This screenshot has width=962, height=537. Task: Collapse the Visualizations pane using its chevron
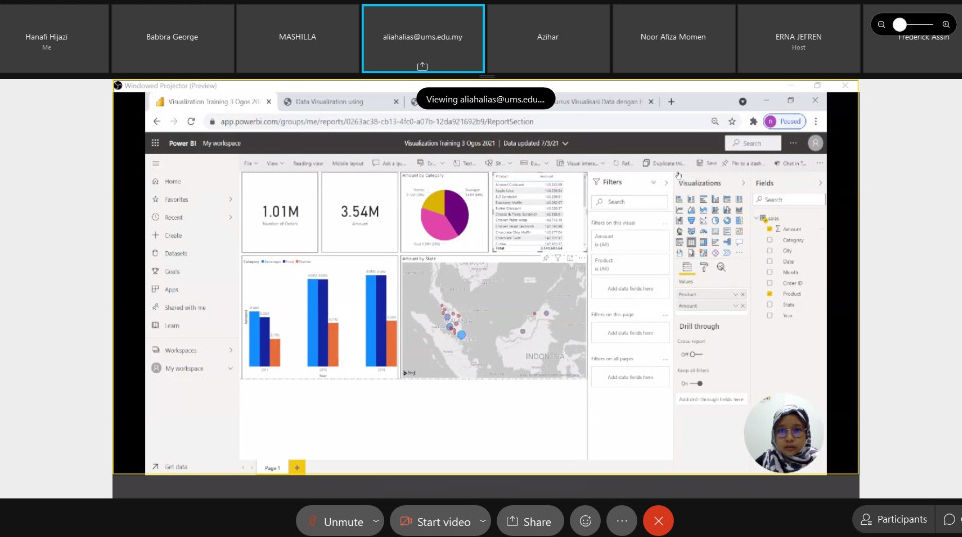coord(743,183)
